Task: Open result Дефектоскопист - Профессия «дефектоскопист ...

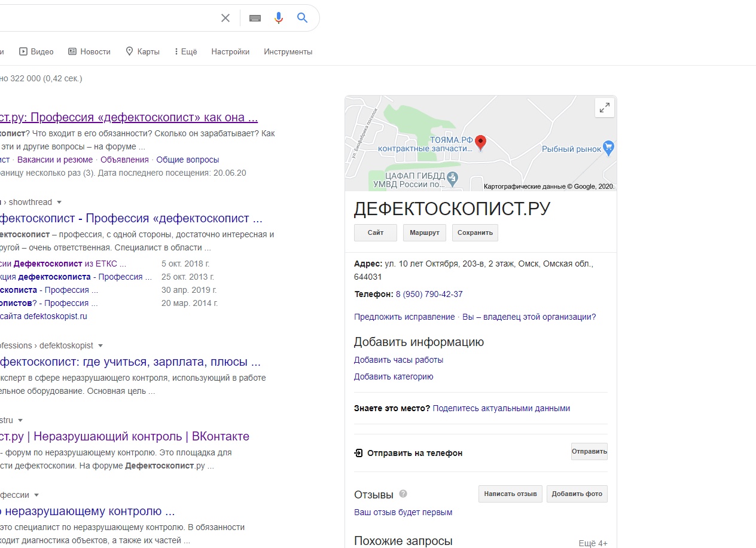Action: tap(131, 218)
